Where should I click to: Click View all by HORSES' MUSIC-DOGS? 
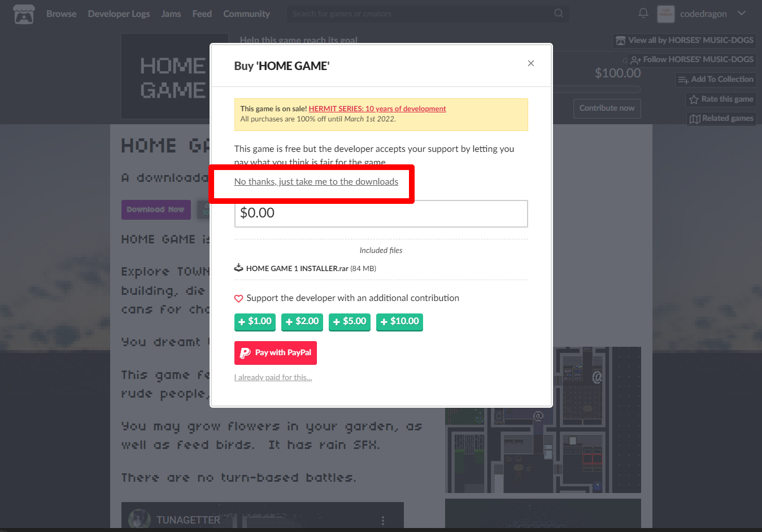click(685, 40)
